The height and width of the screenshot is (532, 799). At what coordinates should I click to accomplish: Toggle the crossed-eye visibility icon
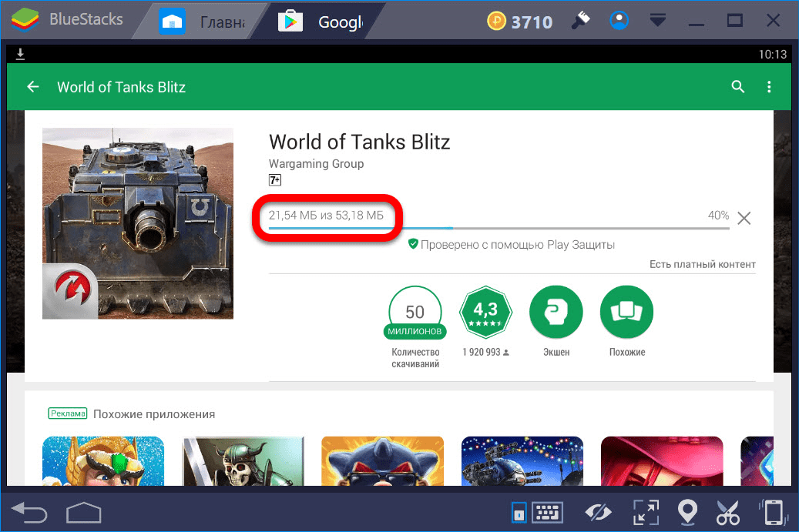click(x=597, y=512)
